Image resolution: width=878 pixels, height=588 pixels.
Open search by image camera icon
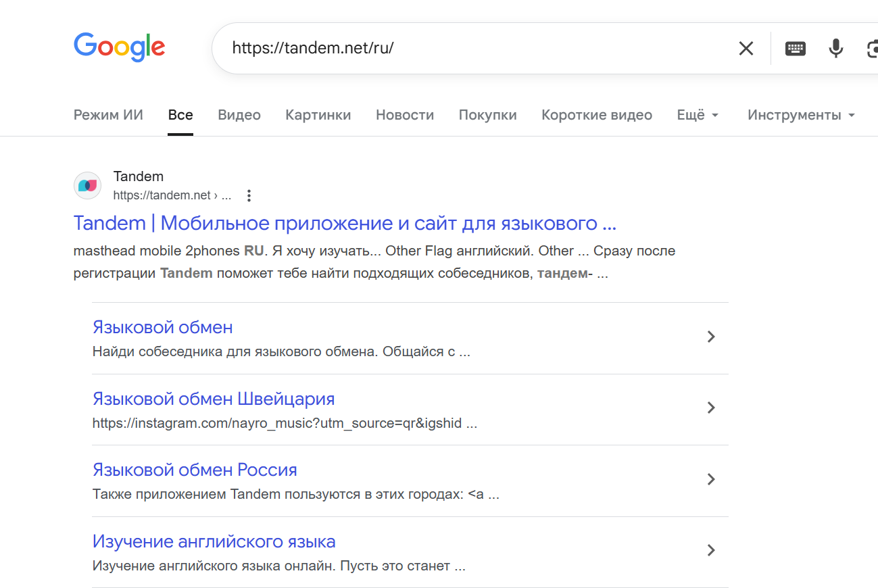872,48
